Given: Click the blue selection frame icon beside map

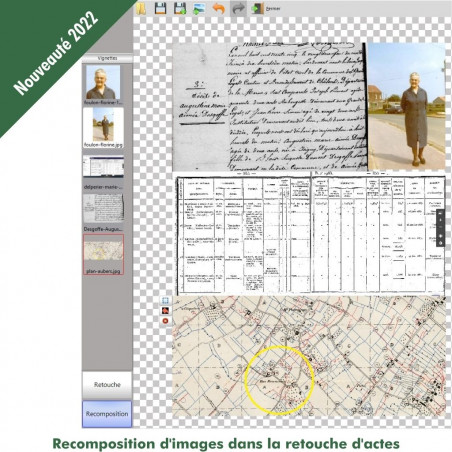Looking at the screenshot, I should click(x=165, y=300).
